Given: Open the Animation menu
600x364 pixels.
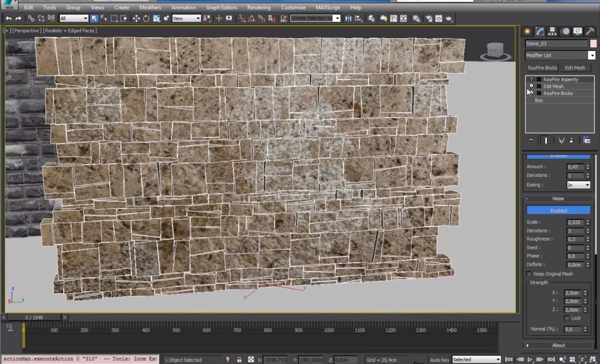Looking at the screenshot, I should pyautogui.click(x=183, y=7).
